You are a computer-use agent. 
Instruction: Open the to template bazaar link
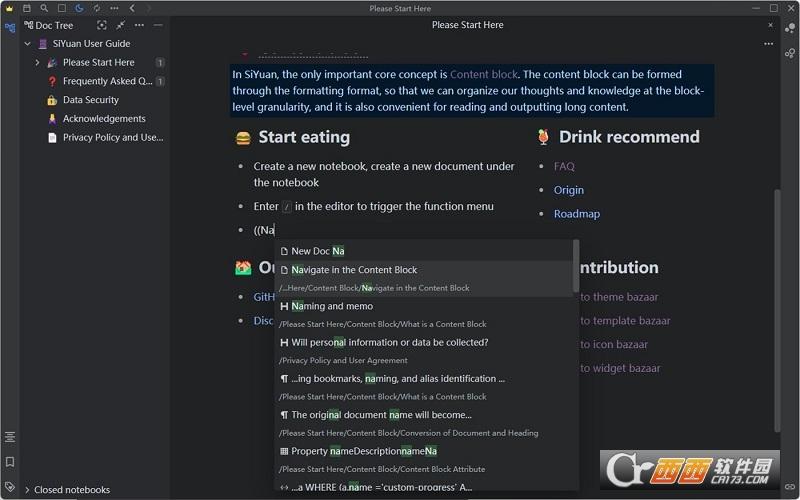click(x=625, y=321)
